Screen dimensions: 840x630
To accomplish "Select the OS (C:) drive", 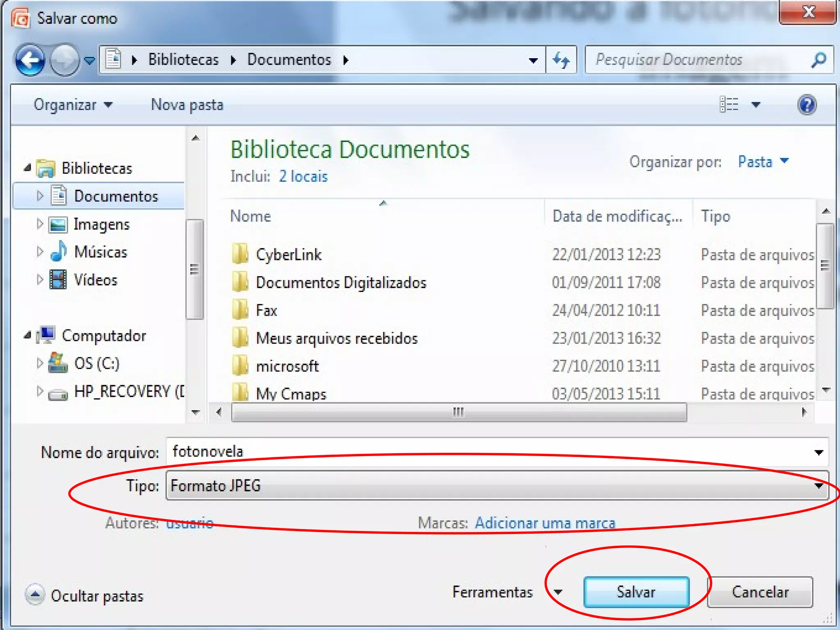I will click(x=96, y=363).
